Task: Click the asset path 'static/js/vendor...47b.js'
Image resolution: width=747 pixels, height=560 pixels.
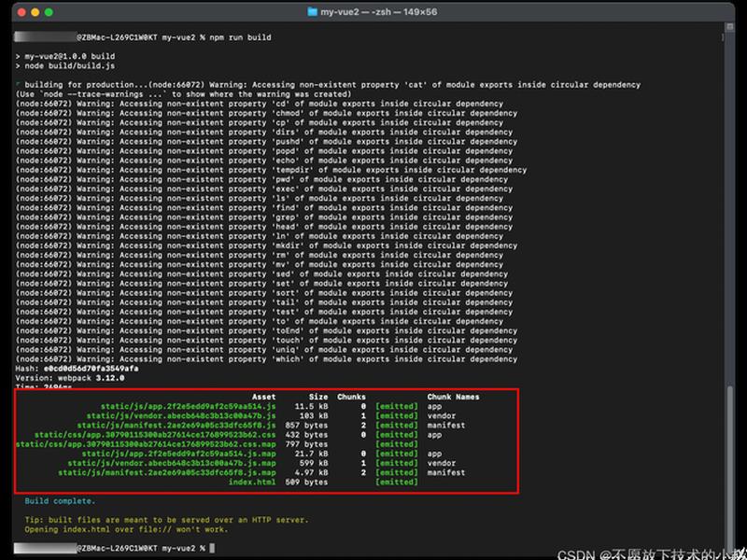Action: 181,416
